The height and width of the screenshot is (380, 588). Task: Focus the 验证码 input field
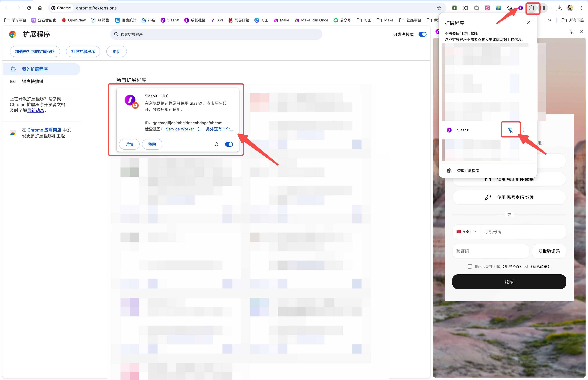coord(491,251)
